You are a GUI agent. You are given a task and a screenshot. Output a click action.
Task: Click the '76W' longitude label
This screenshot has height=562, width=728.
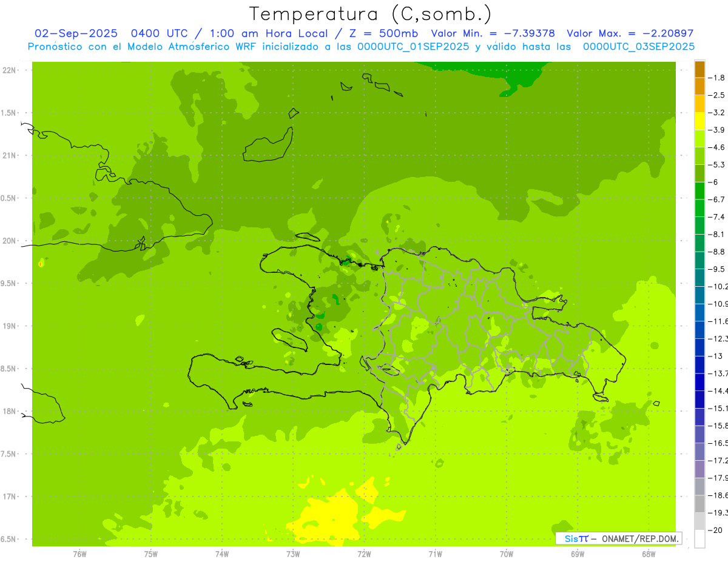pos(79,554)
